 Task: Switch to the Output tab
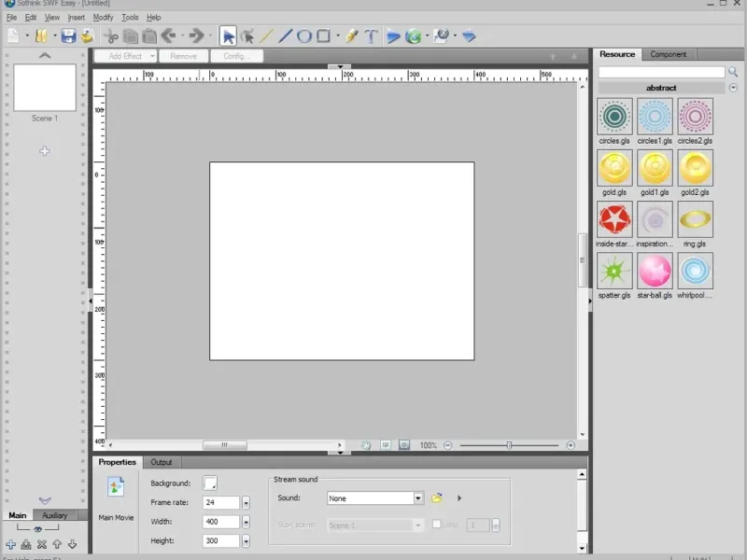(x=162, y=462)
